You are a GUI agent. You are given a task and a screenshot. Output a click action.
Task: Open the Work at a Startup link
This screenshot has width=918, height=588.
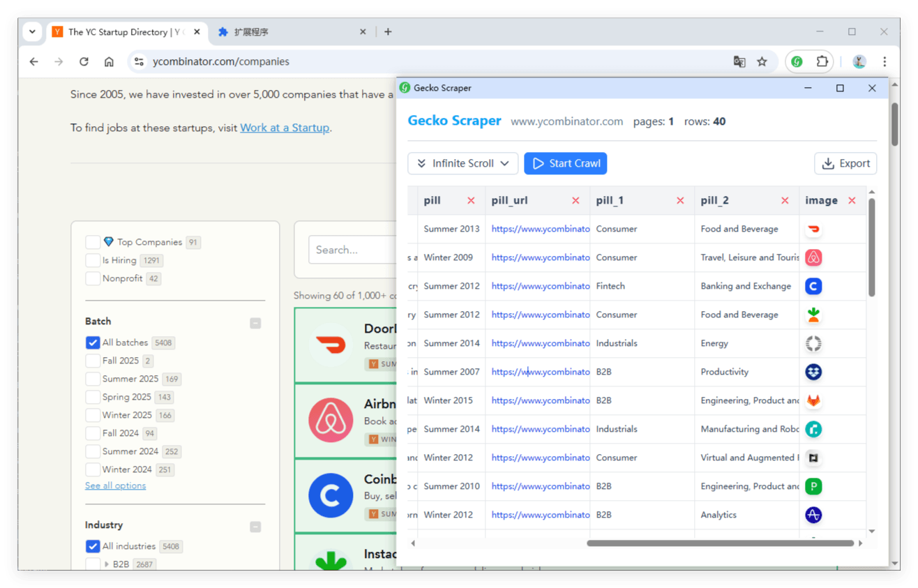pyautogui.click(x=285, y=128)
